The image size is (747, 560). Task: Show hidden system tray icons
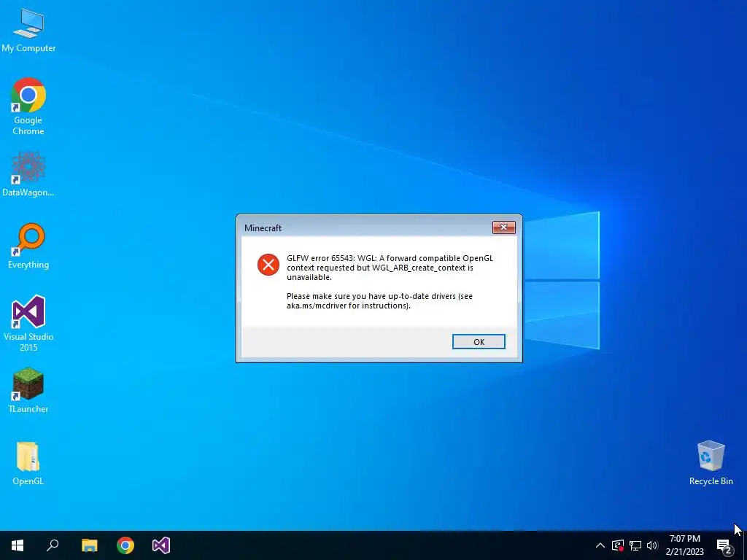tap(600, 545)
